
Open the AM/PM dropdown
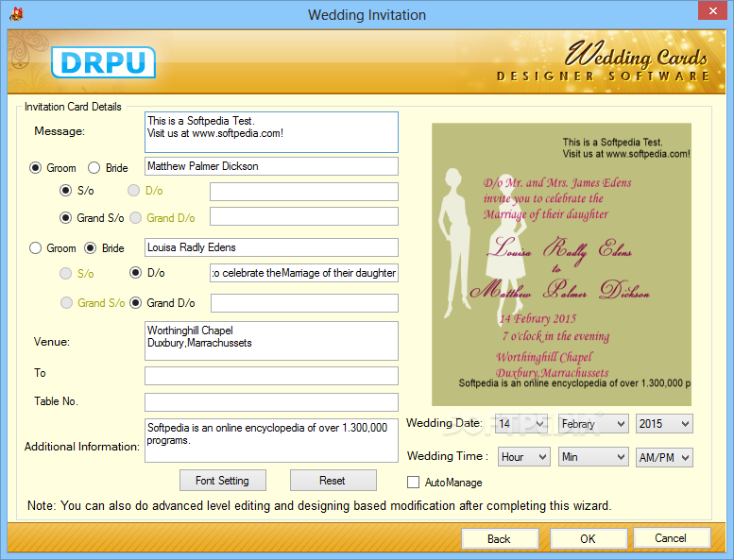tap(664, 457)
